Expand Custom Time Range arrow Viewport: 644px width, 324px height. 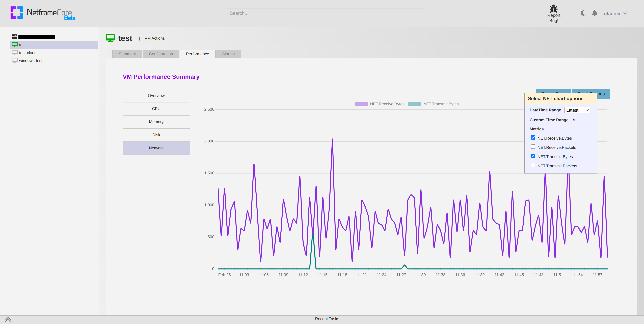(574, 120)
